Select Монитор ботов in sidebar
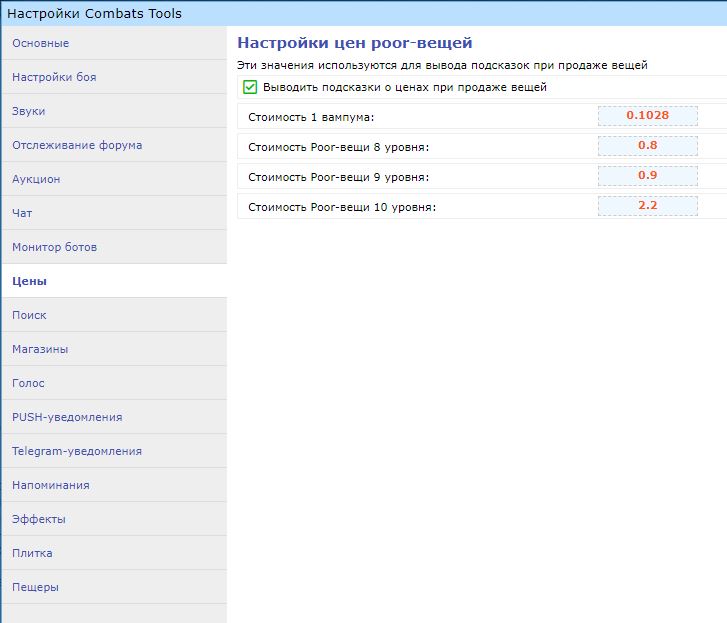This screenshot has height=623, width=727. point(115,247)
